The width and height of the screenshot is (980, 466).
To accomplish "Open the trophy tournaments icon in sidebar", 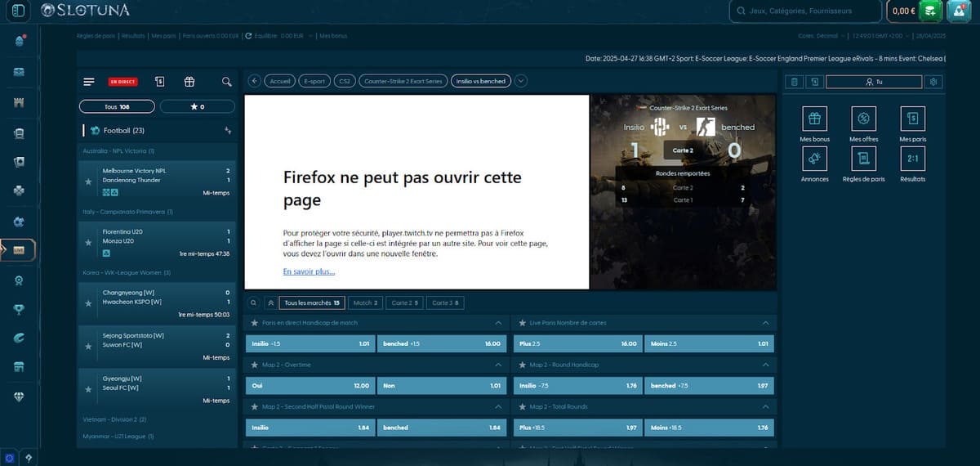I will point(18,309).
